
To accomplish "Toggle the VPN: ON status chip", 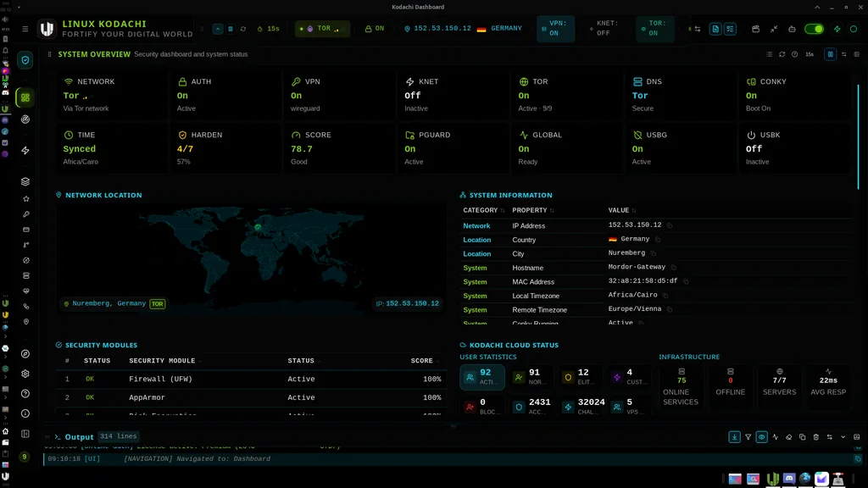I will (x=555, y=28).
